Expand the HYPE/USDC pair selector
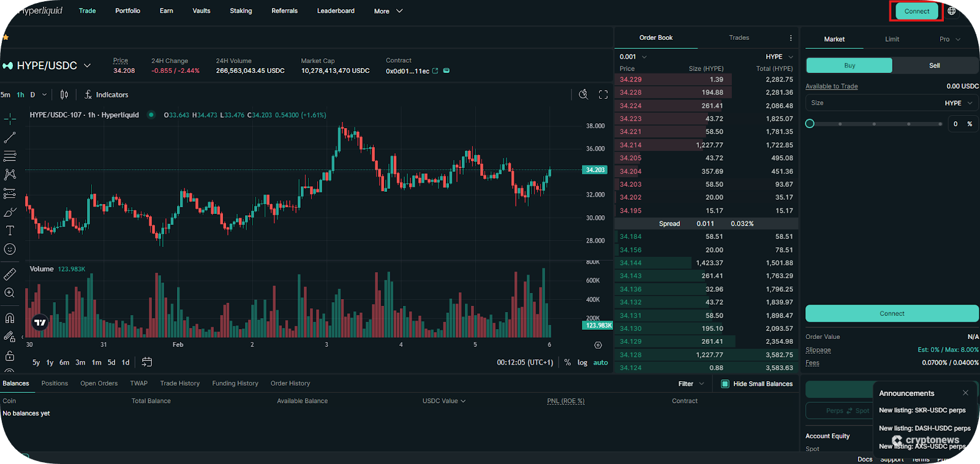980x464 pixels. click(x=87, y=66)
